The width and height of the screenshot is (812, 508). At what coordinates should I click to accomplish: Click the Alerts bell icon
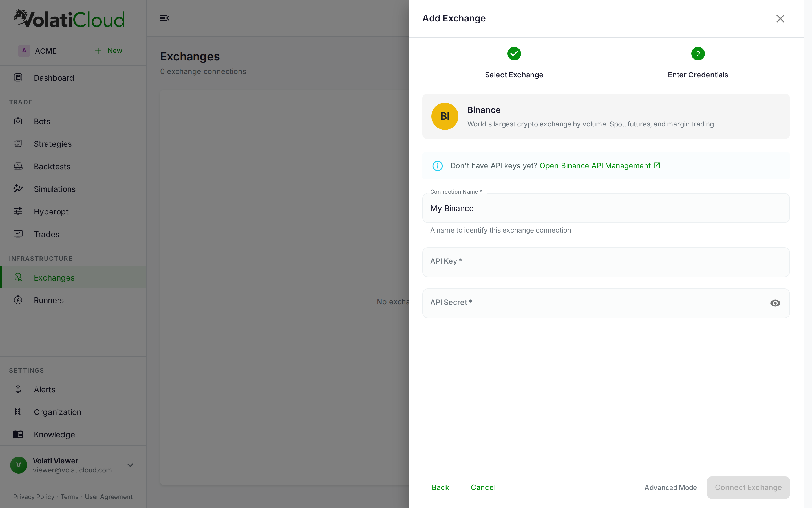click(18, 389)
